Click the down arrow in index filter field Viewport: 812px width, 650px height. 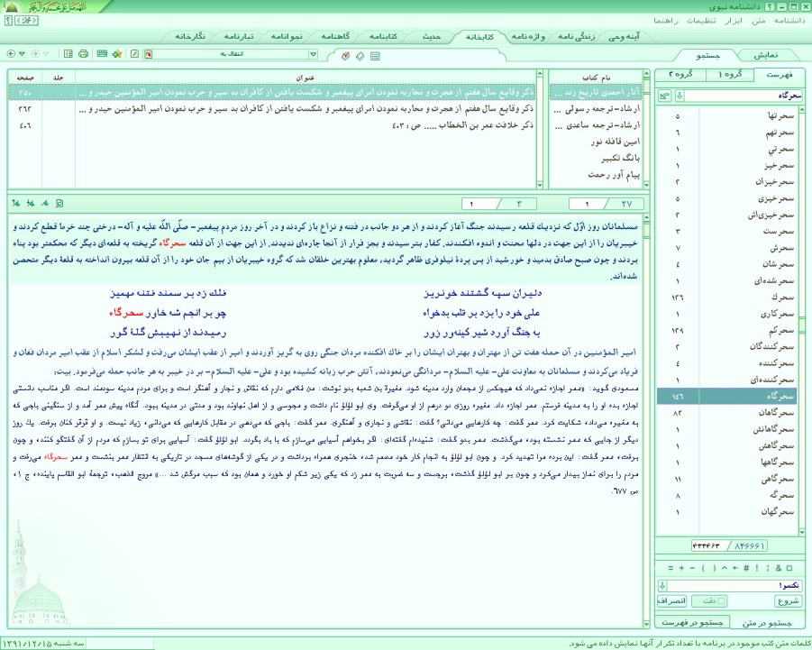pos(680,96)
